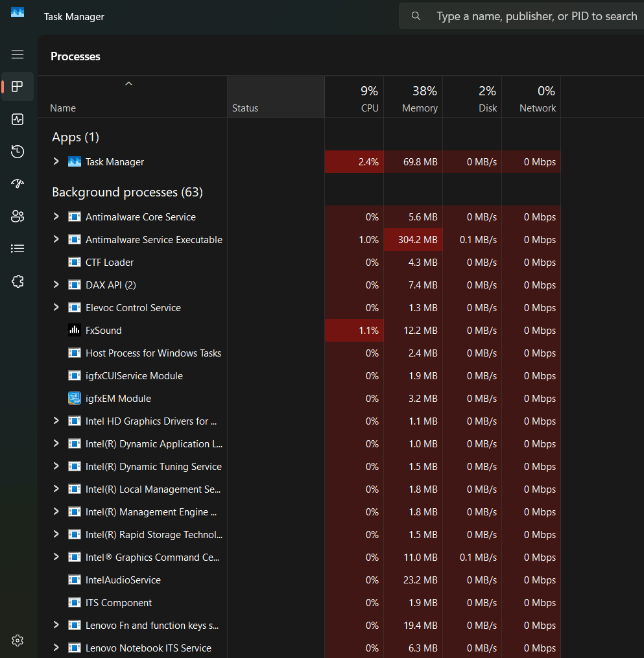The width and height of the screenshot is (644, 658).
Task: Sort processes by Memory column
Action: coord(413,97)
